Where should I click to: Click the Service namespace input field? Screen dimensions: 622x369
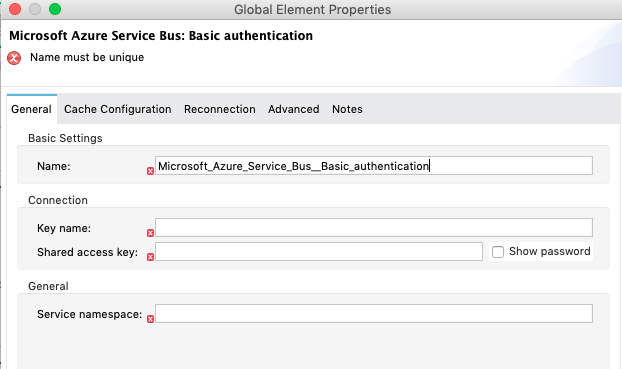tap(374, 313)
